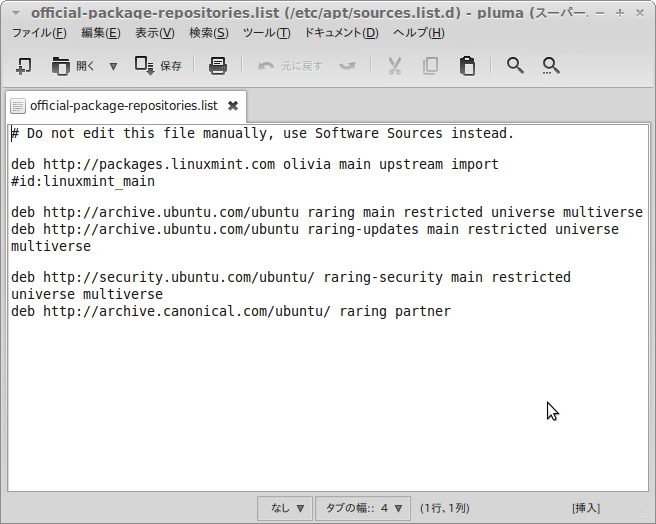This screenshot has height=524, width=656.
Task: Open window menu arrow in title bar
Action: pos(16,13)
